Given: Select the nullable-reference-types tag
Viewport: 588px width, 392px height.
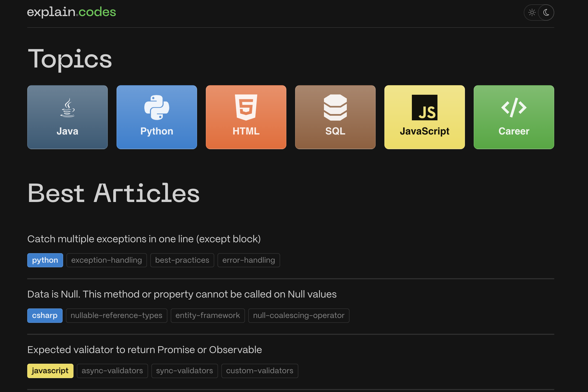Looking at the screenshot, I should coord(117,316).
